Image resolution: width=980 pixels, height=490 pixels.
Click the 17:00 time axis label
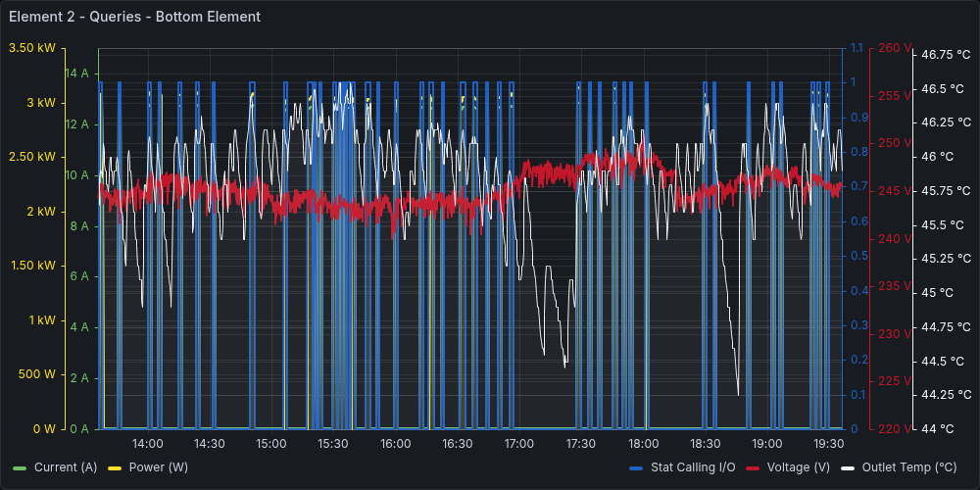point(519,444)
